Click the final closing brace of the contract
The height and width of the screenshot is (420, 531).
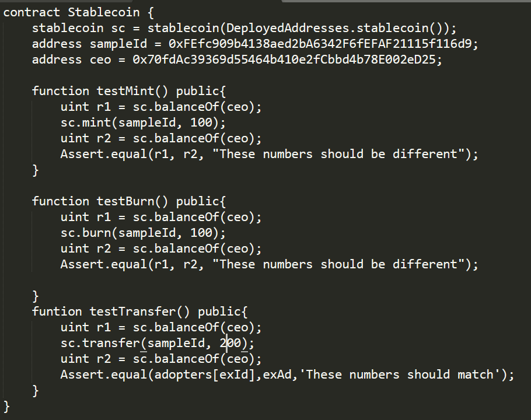tap(6, 406)
